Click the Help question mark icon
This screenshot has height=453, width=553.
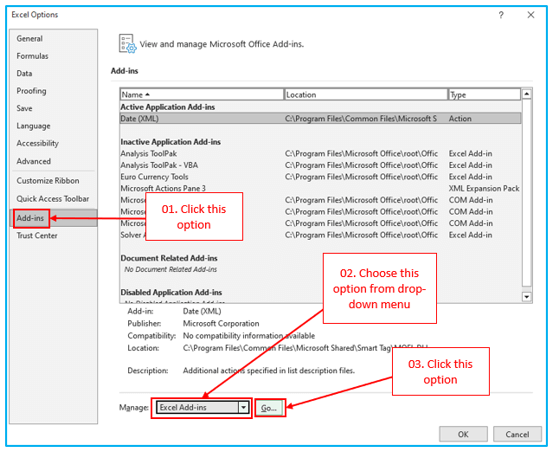click(501, 15)
